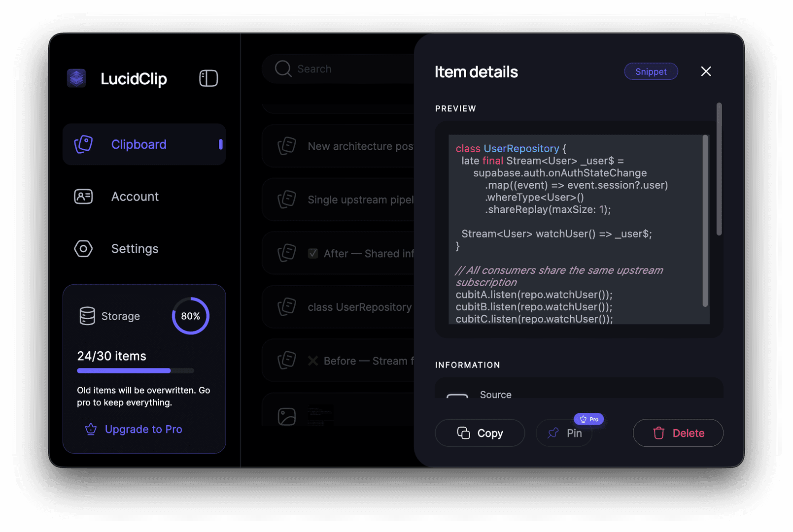Click the X mark on the Before — Stream item

(x=313, y=361)
